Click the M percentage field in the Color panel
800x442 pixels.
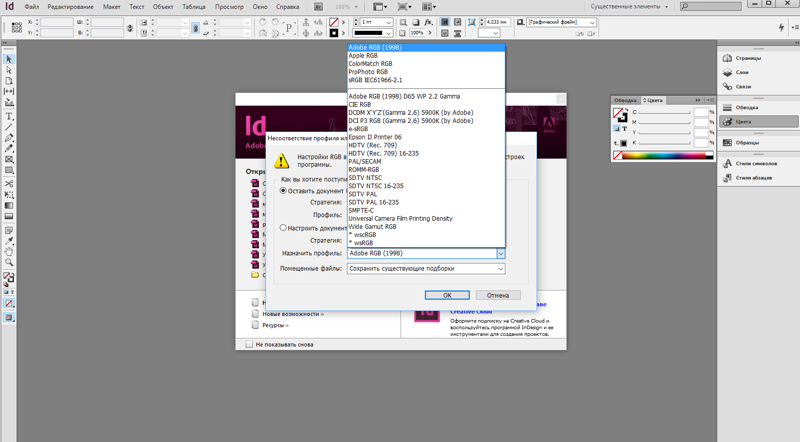pyautogui.click(x=702, y=122)
